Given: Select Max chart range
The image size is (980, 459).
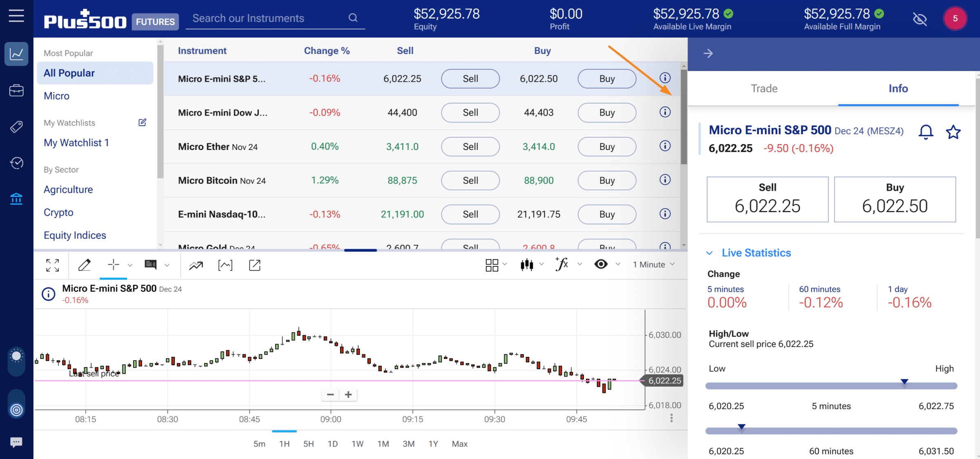Looking at the screenshot, I should click(460, 444).
